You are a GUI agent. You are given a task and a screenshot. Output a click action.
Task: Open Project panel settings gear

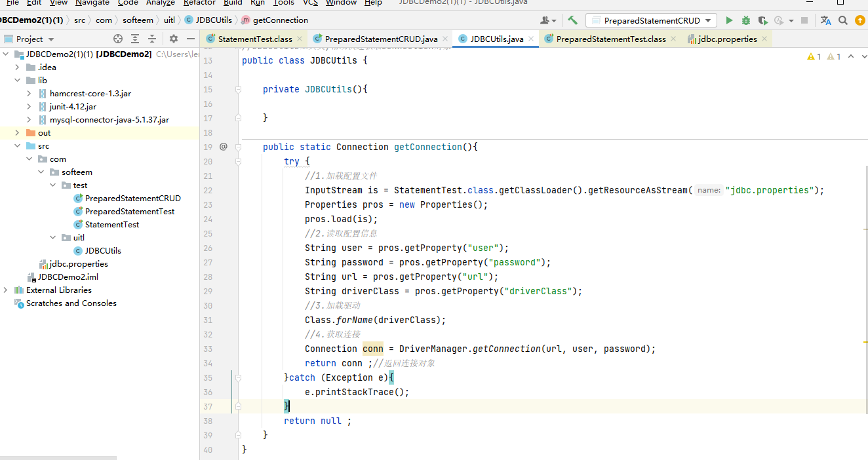(x=174, y=39)
